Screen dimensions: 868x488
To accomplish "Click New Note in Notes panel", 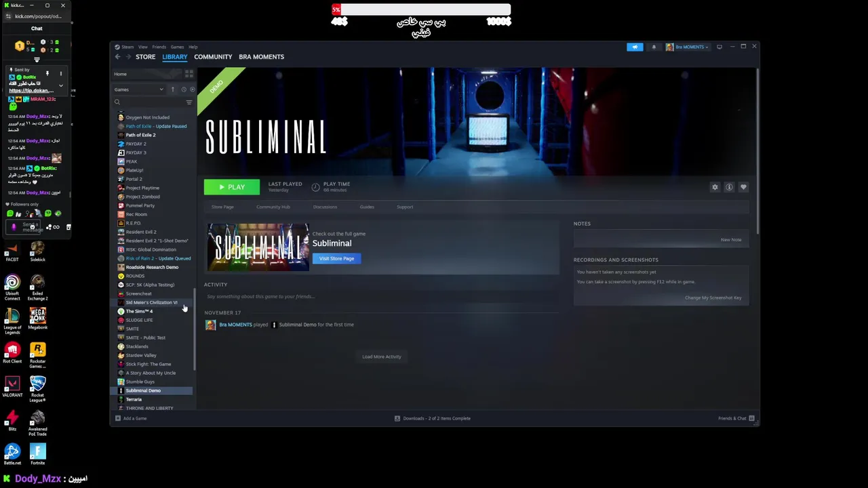I will pyautogui.click(x=731, y=240).
